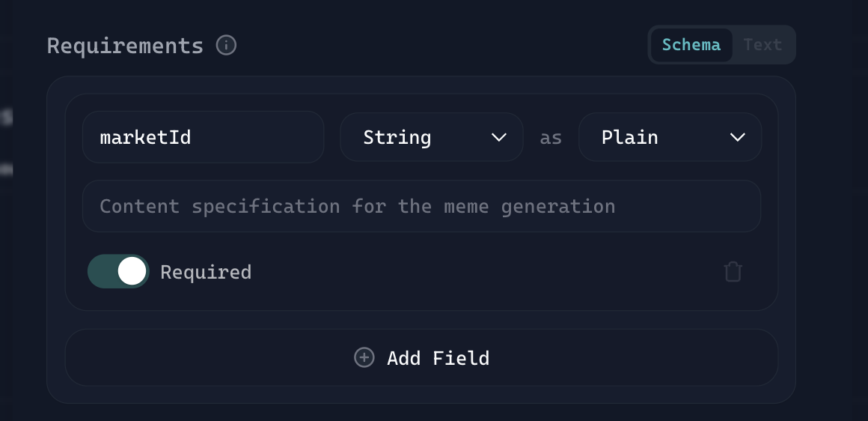Click the "as" label between dropdowns

click(x=551, y=138)
